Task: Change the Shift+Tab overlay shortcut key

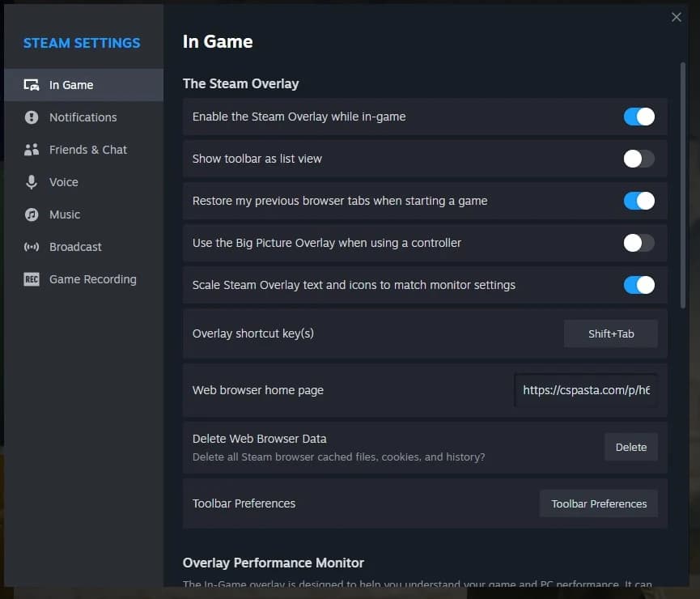Action: tap(610, 333)
